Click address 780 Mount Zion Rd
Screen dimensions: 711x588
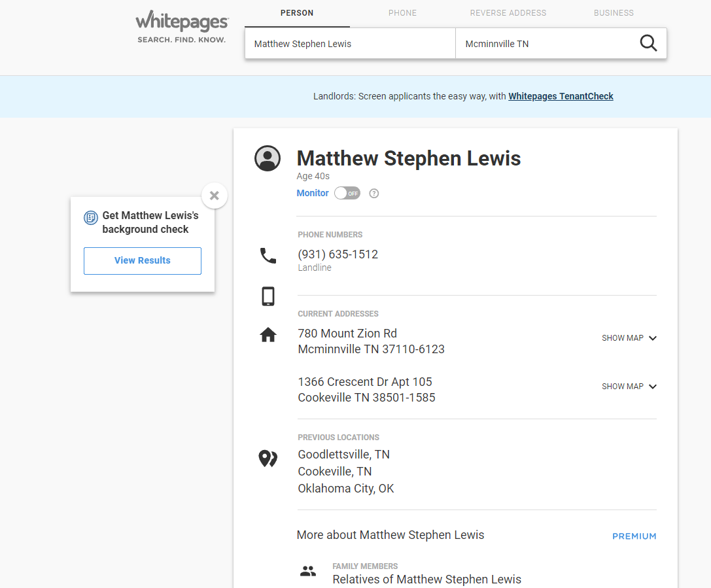tap(347, 334)
